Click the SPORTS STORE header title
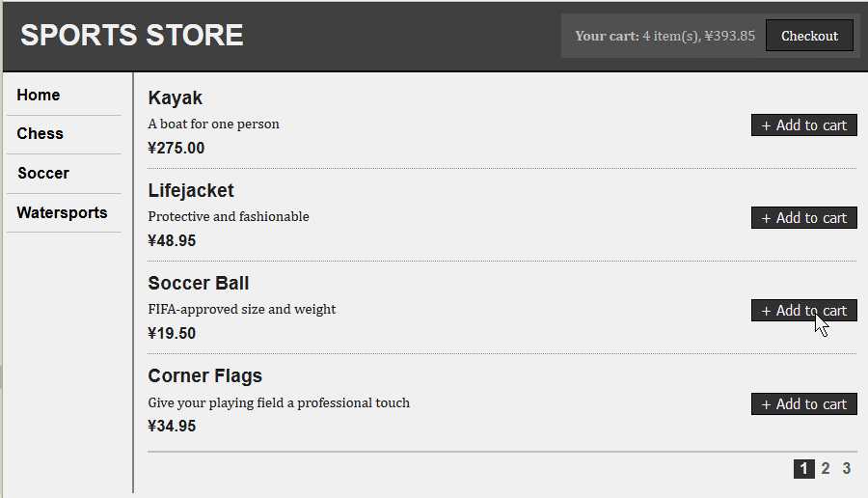This screenshot has width=868, height=498. (x=132, y=36)
